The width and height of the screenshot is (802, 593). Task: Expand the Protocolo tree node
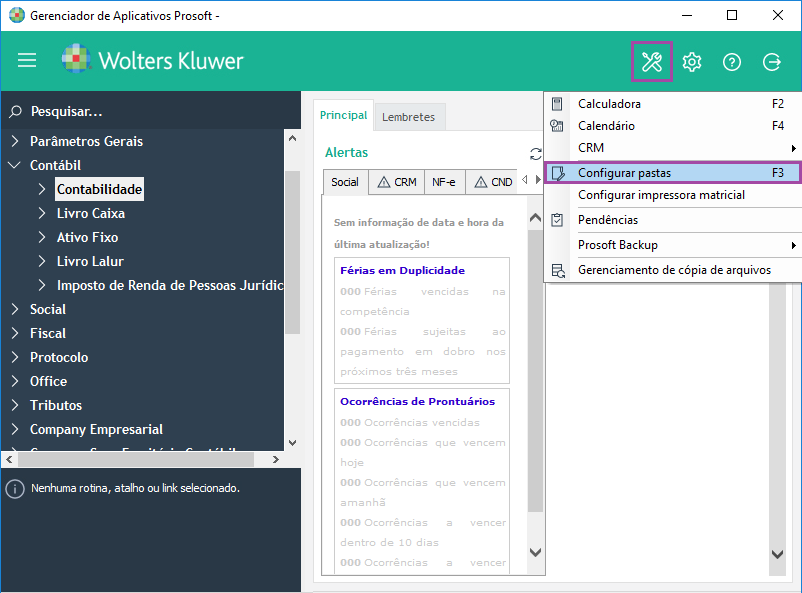point(15,357)
